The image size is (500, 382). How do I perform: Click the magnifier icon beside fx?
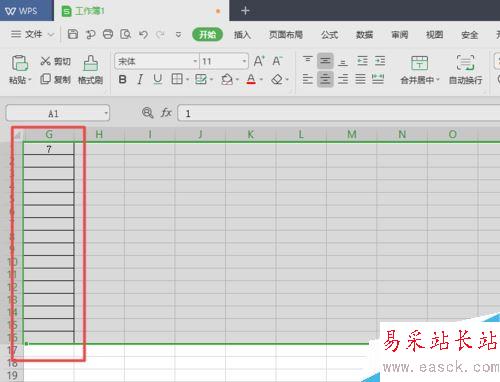[147, 113]
